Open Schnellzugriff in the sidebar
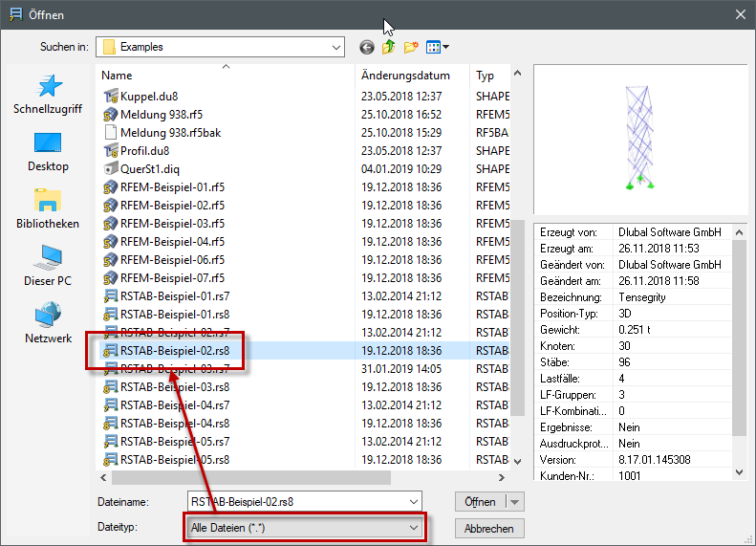756x546 pixels. pos(48,95)
